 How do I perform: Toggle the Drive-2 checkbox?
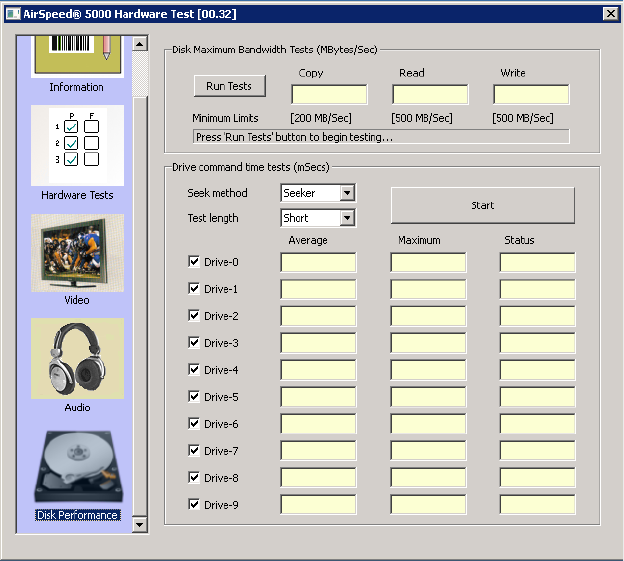[x=194, y=316]
